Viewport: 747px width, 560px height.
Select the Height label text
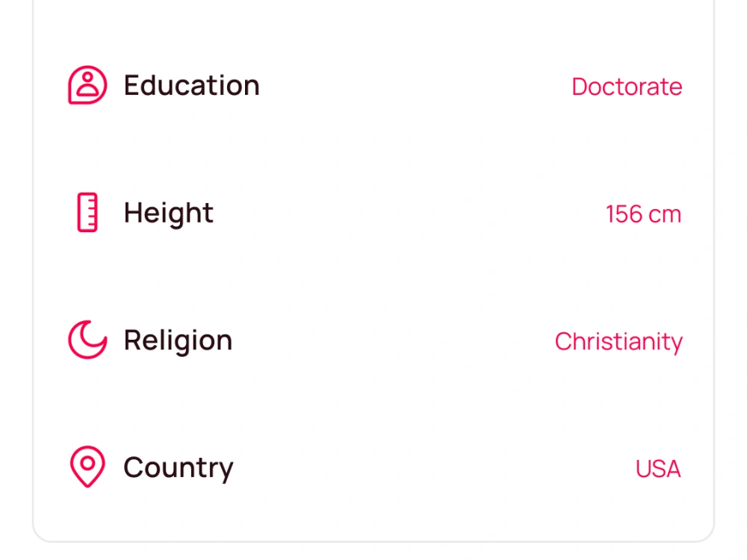(x=168, y=213)
